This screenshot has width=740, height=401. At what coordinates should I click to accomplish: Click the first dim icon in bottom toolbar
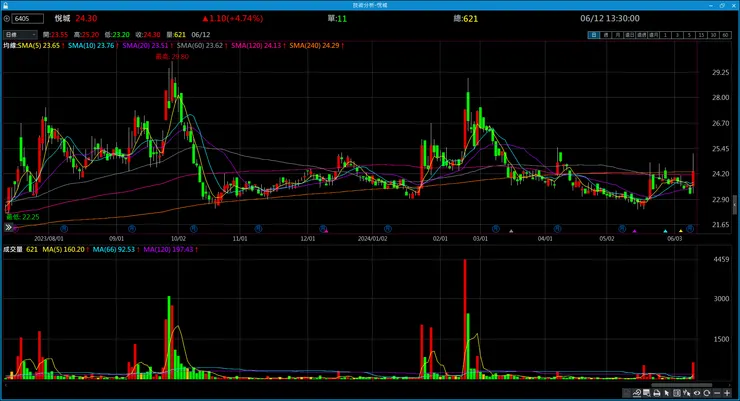tap(626, 393)
